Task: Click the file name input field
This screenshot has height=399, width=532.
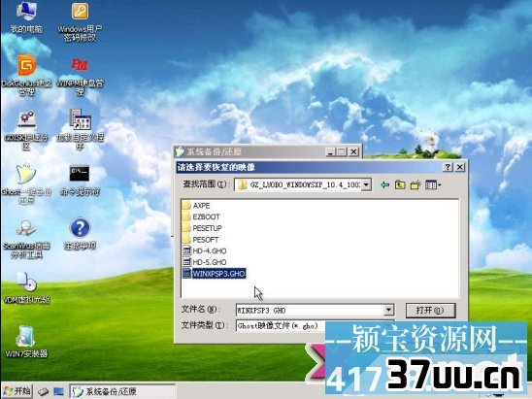Action: coord(311,310)
